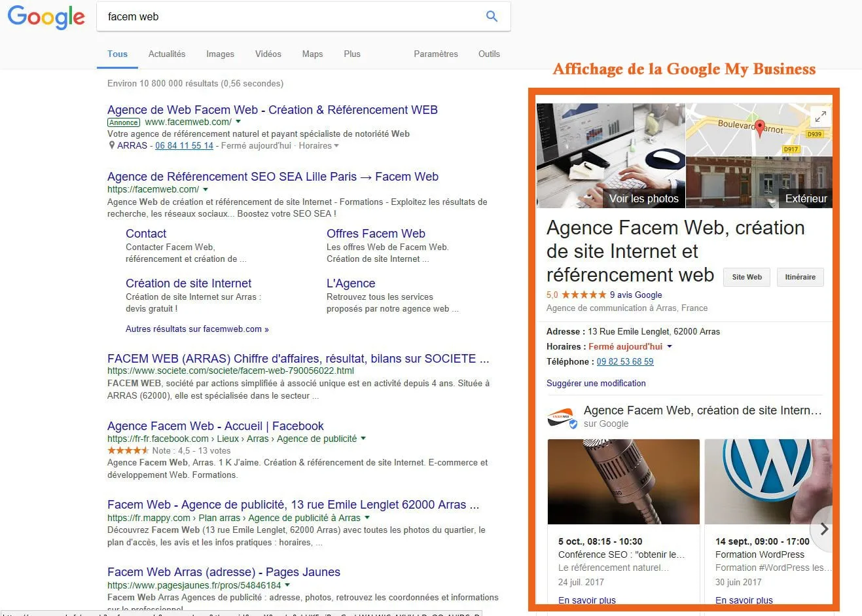The height and width of the screenshot is (616, 862).
Task: Switch to the Images tab
Action: [220, 54]
